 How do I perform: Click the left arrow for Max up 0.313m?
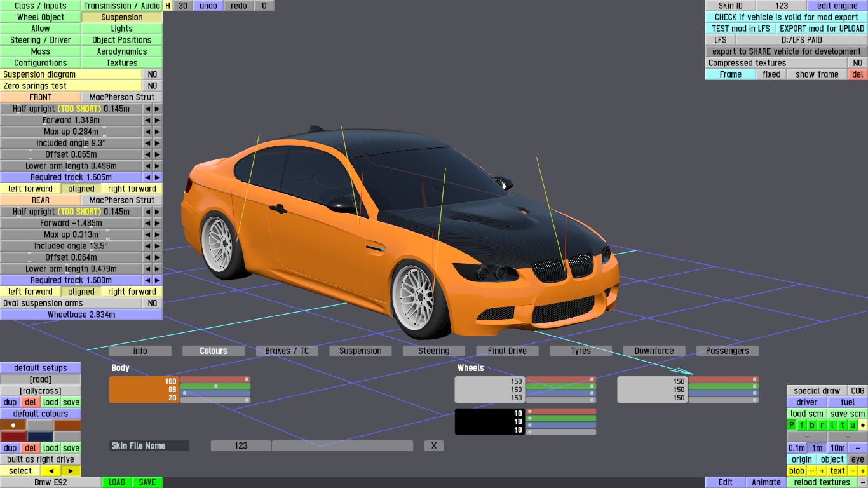click(x=147, y=234)
